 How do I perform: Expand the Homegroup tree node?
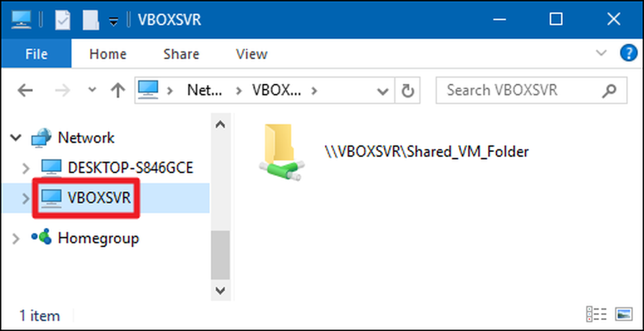click(15, 239)
